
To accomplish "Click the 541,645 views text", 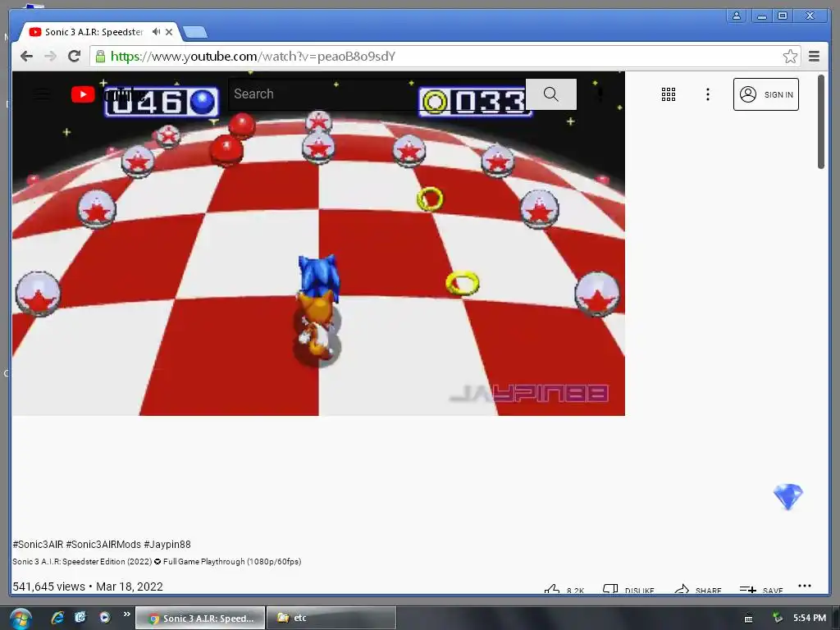I will coord(48,587).
